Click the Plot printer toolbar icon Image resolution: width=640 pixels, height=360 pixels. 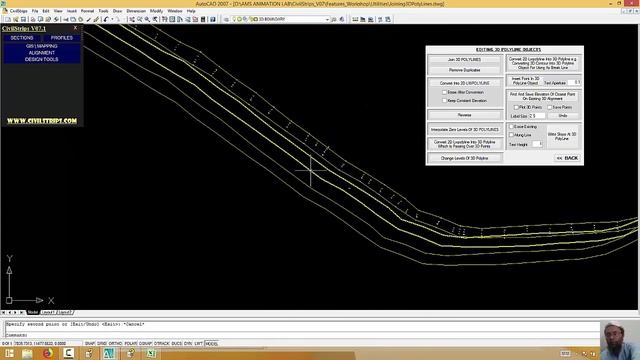(33, 19)
